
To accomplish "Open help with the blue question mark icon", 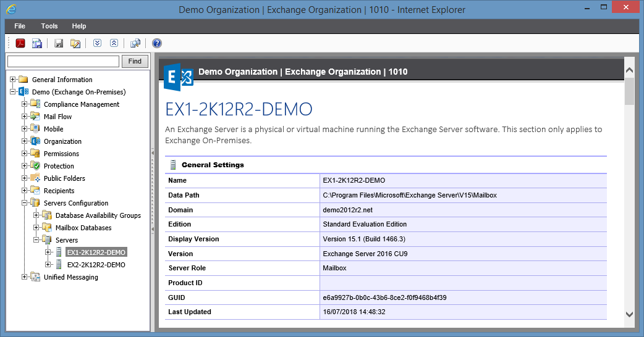I will [x=157, y=43].
